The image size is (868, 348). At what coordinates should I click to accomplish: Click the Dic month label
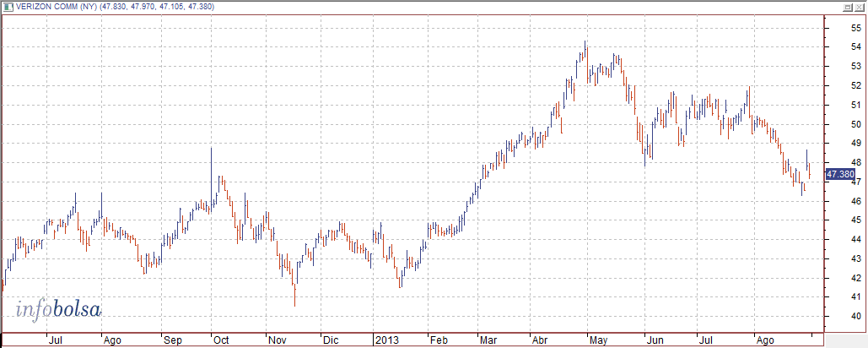pos(331,340)
